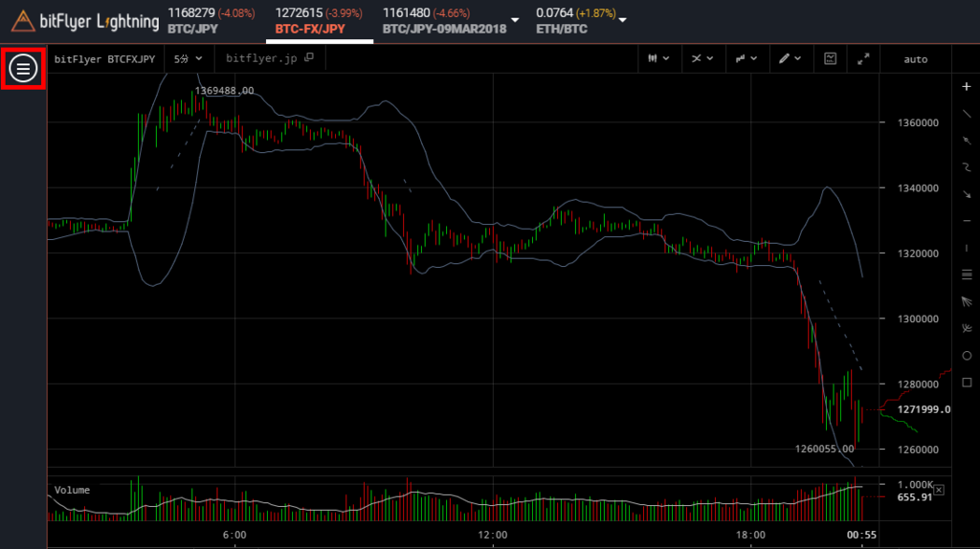Switch to the ETH/BTC market tab
980x549 pixels.
575,21
